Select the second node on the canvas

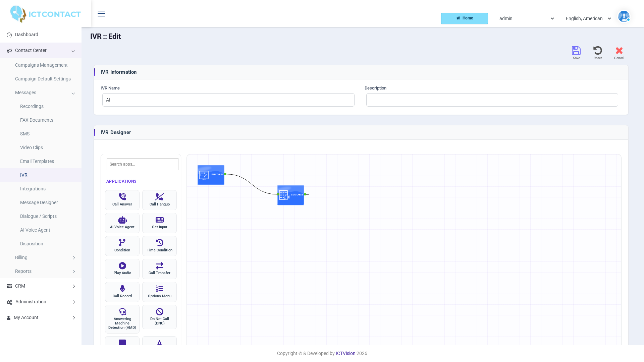[290, 195]
